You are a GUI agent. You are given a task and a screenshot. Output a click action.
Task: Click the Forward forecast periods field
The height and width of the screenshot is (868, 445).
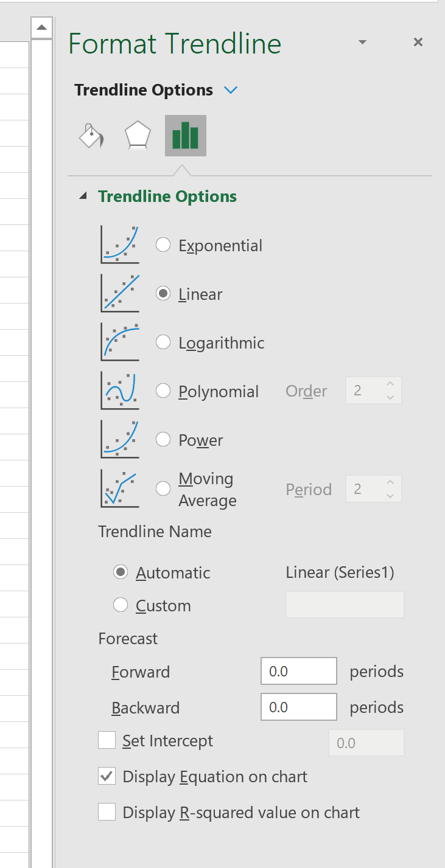[299, 671]
